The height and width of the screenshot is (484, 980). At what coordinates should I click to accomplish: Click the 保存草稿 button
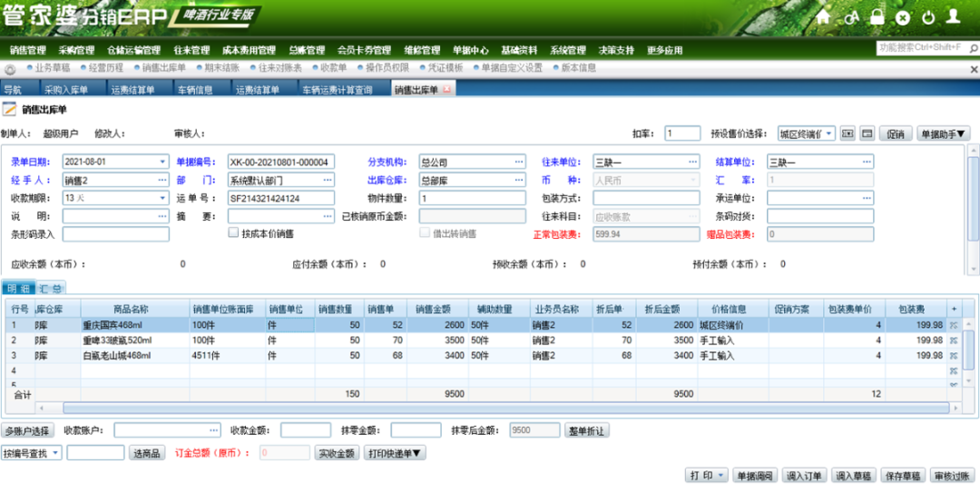(902, 475)
